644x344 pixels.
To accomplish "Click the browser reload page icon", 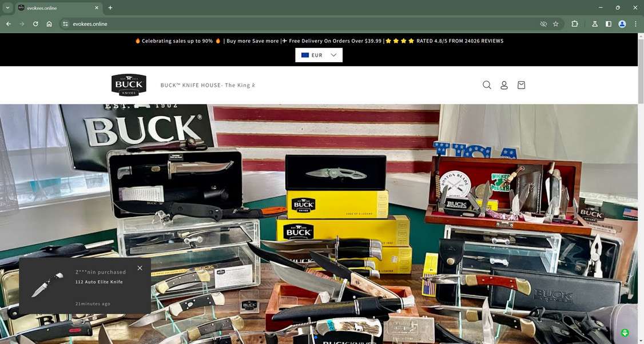I will pos(35,24).
